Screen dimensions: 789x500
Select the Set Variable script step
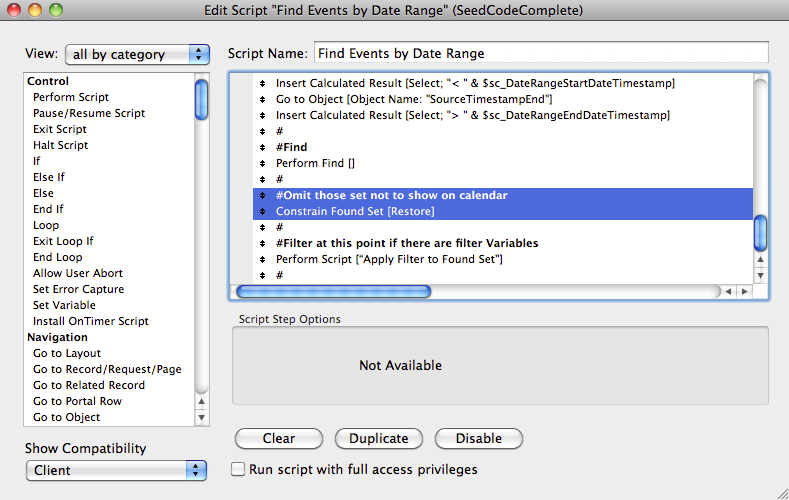(64, 305)
